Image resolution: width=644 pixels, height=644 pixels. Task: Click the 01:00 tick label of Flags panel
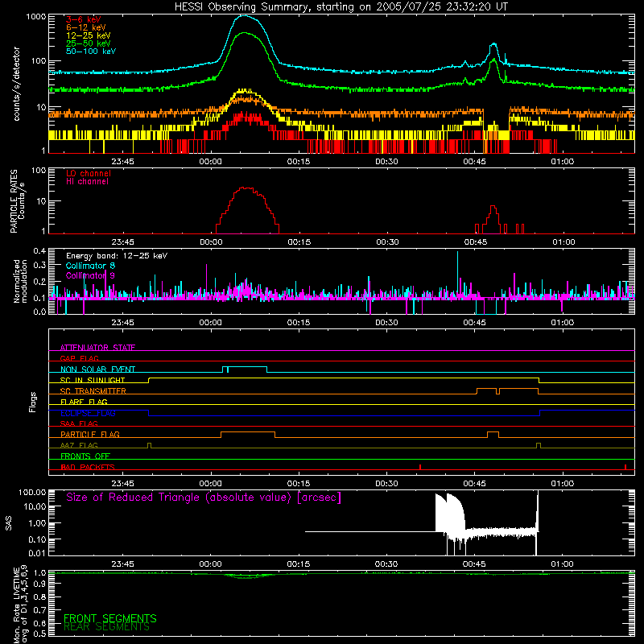pyautogui.click(x=563, y=484)
